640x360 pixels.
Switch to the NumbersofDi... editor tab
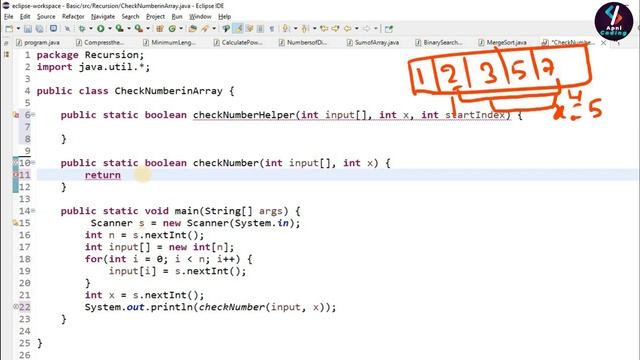[303, 42]
